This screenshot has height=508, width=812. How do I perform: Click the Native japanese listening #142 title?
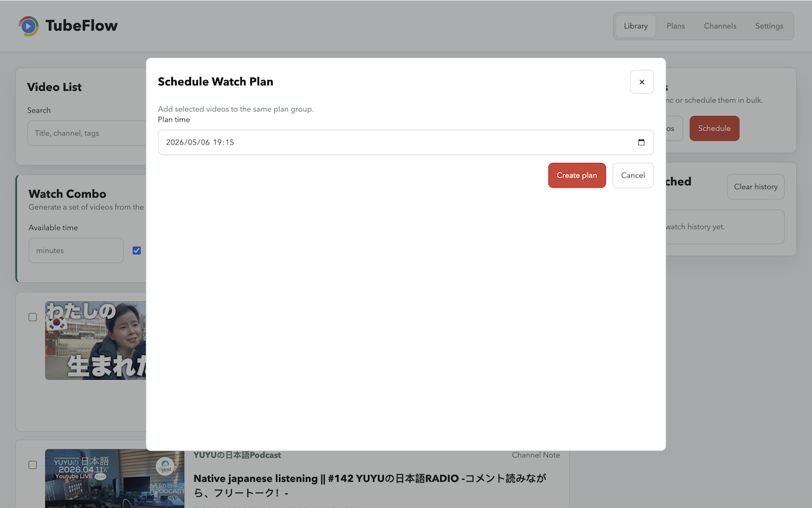(x=370, y=486)
